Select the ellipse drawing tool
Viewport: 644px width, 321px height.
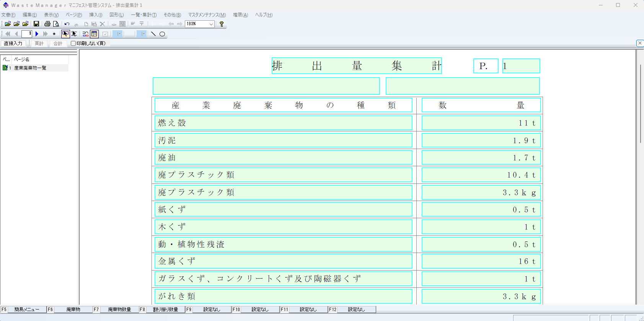[x=162, y=34]
